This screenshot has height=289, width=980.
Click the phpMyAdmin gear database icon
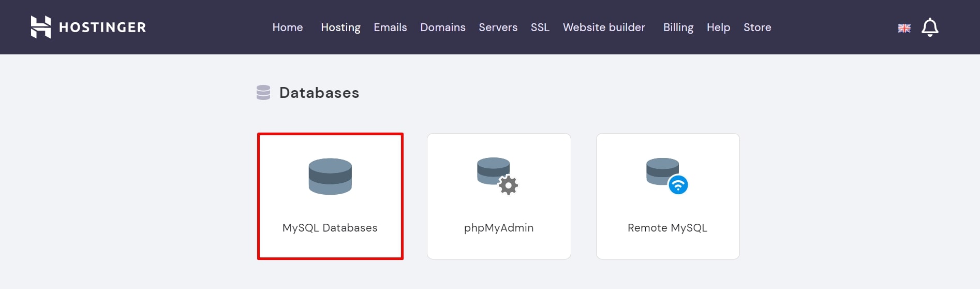coord(497,177)
